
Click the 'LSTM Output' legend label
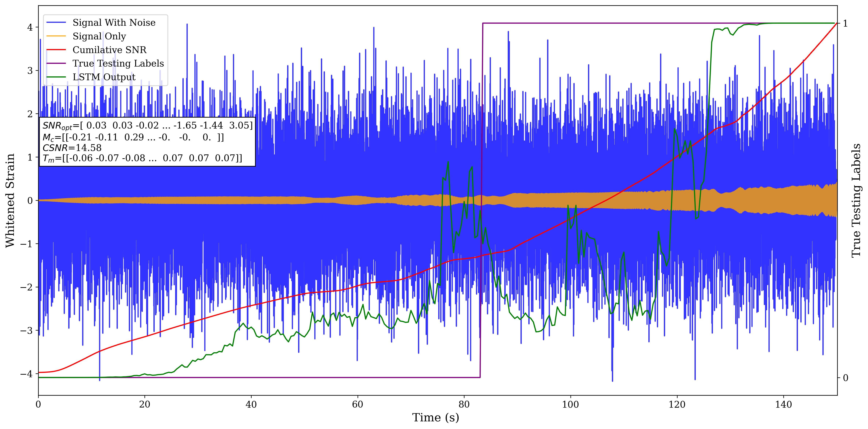(104, 77)
